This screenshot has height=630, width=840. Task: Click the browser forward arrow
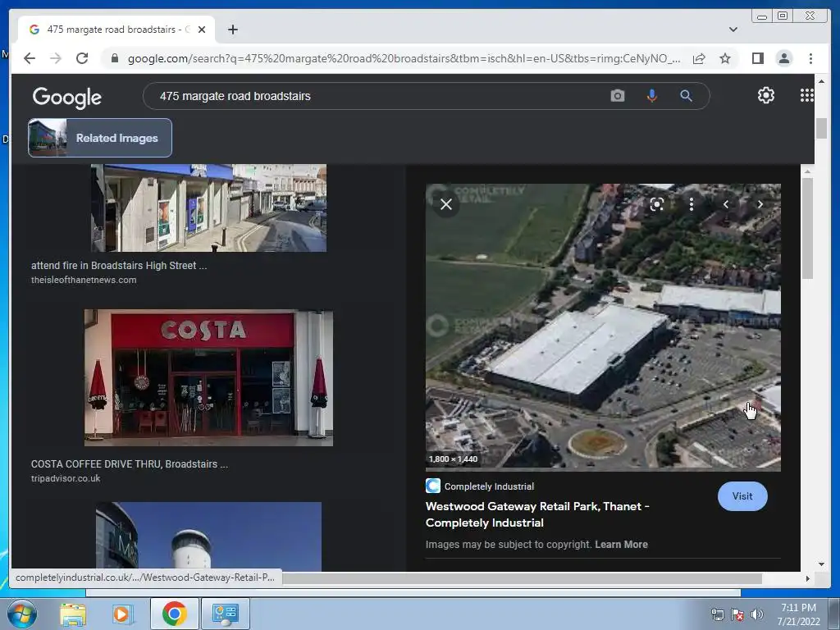coord(56,58)
